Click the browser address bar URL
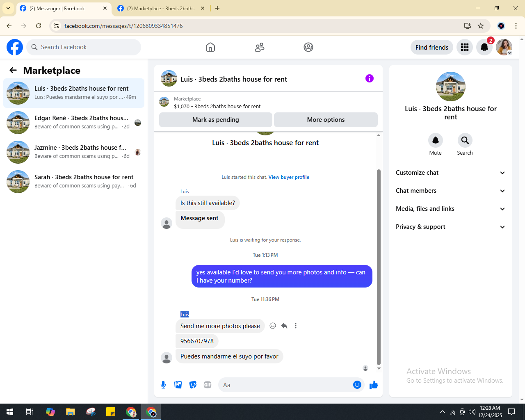Viewport: 525px width, 420px height. [x=123, y=26]
